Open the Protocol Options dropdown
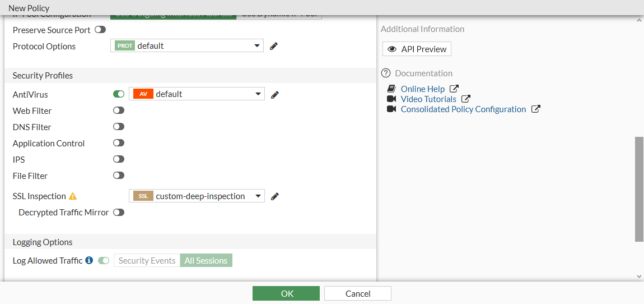The image size is (644, 304). [x=187, y=46]
